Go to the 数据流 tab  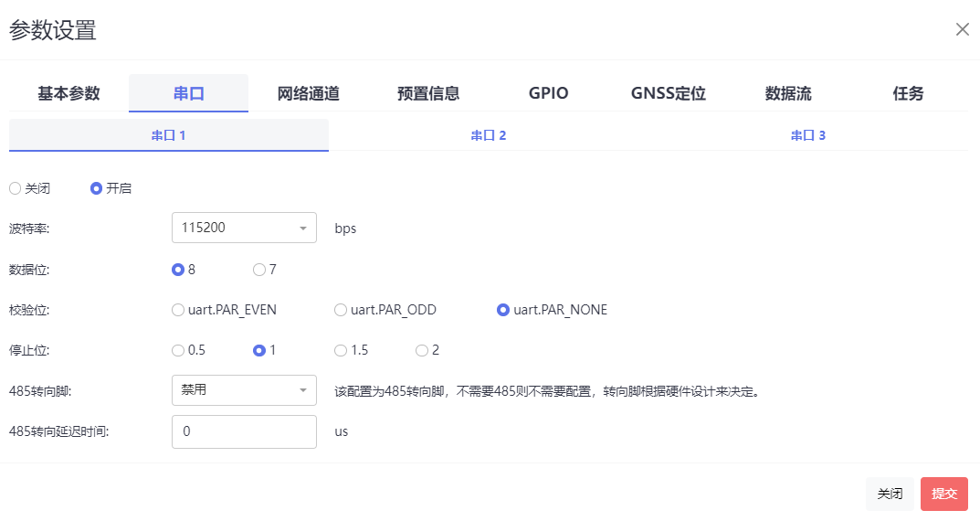[x=788, y=93]
